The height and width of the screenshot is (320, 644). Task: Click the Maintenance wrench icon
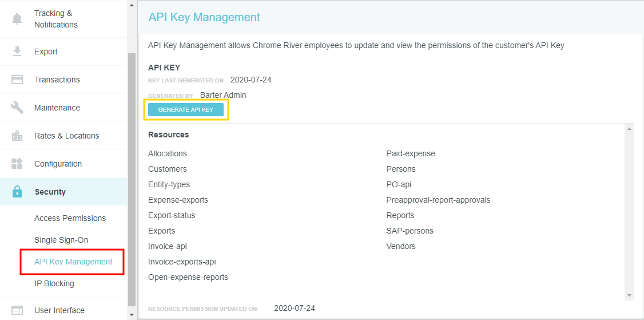(17, 108)
